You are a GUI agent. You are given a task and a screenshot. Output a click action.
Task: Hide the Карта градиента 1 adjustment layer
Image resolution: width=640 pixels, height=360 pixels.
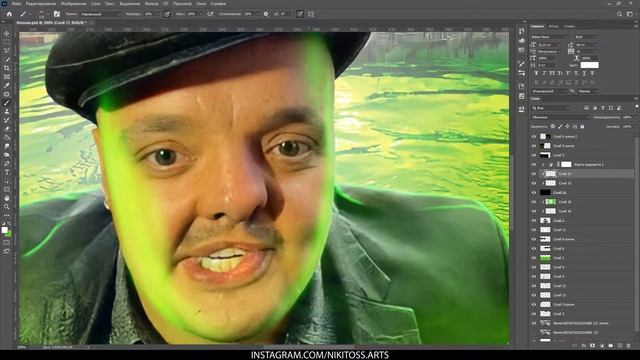534,164
